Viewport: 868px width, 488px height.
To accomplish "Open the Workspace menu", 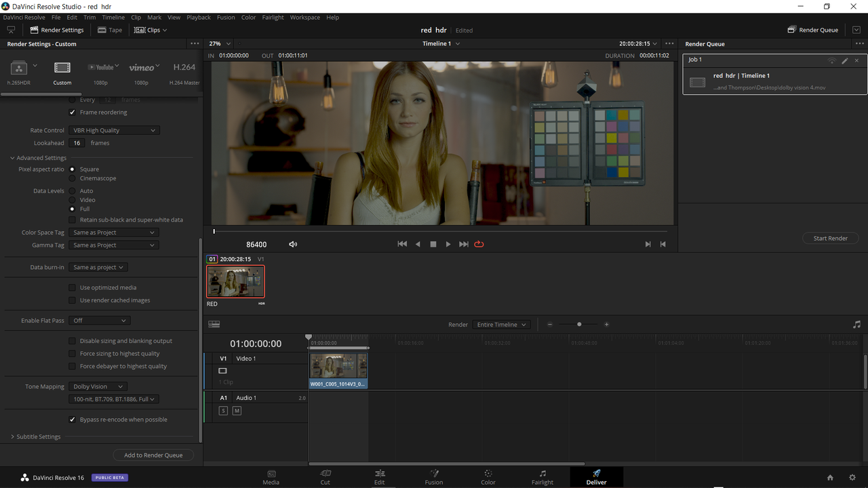I will pos(305,17).
